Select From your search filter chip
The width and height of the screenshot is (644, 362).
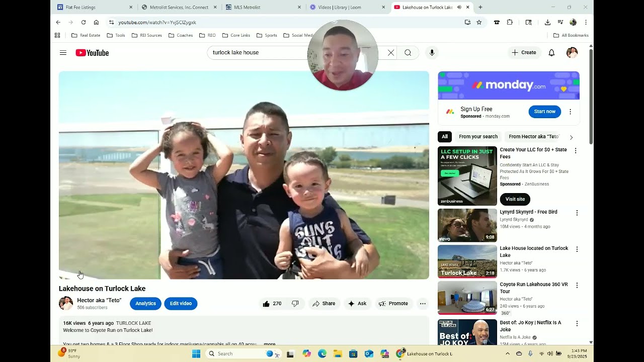coord(478,137)
